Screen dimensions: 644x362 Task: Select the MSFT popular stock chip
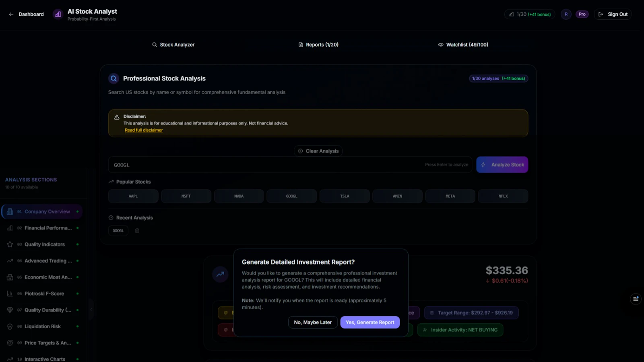pyautogui.click(x=186, y=196)
